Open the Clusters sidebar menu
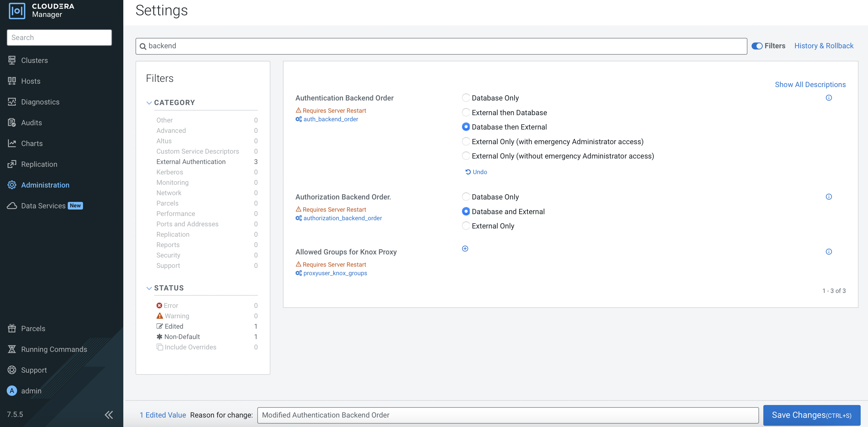 tap(34, 60)
